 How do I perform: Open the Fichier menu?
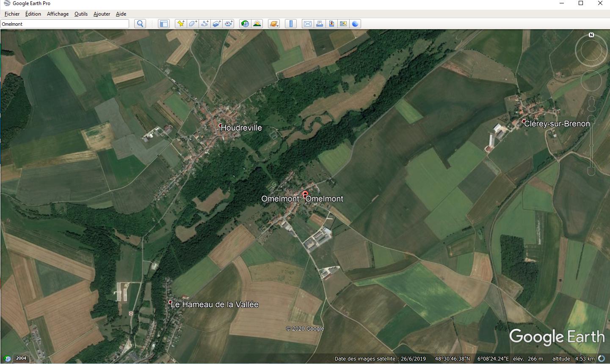[x=12, y=14]
